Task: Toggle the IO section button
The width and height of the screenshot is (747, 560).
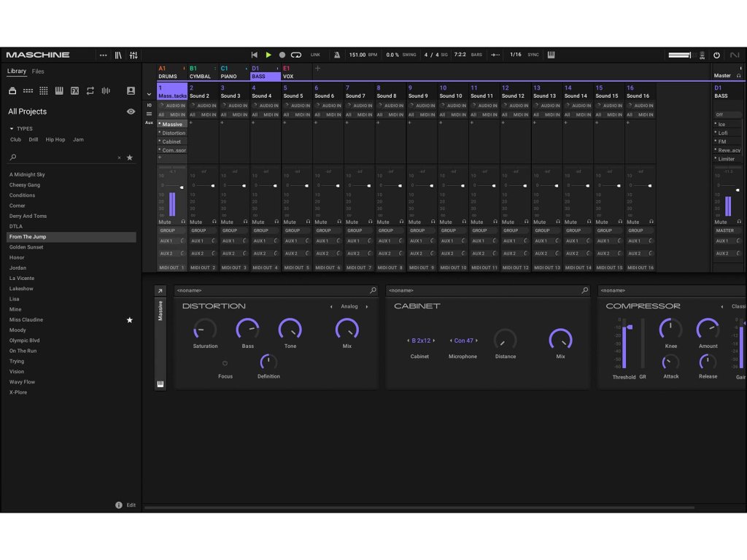Action: (x=149, y=105)
